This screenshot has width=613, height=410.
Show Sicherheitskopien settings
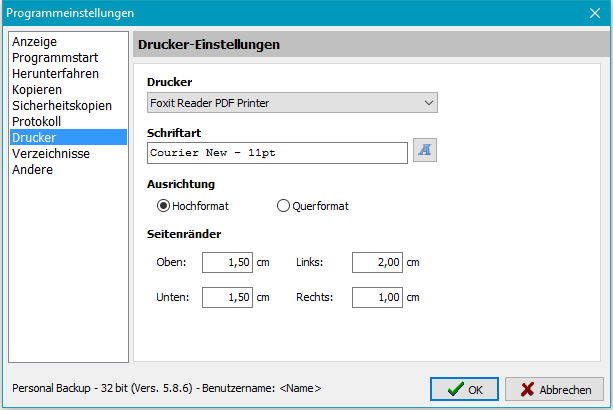[x=61, y=106]
